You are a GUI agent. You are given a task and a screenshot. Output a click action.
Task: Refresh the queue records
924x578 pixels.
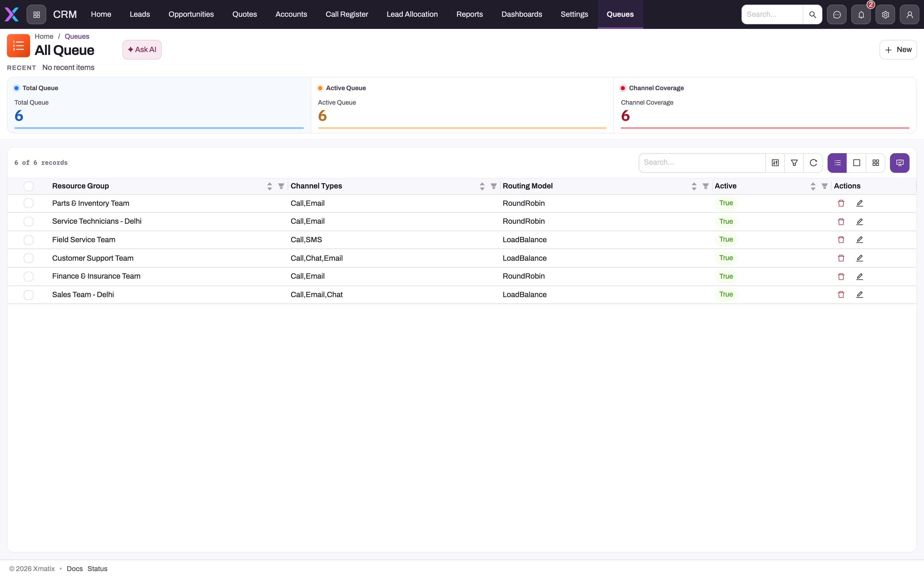point(813,163)
